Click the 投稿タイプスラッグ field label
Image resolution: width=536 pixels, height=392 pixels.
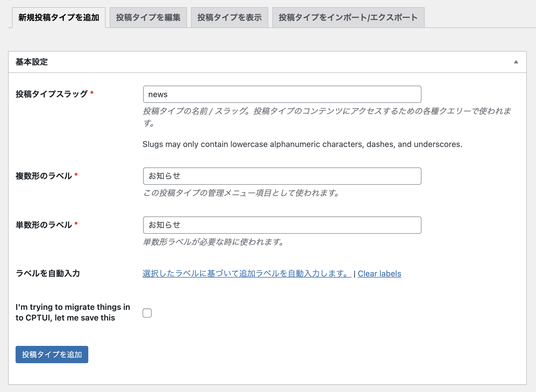pos(51,94)
